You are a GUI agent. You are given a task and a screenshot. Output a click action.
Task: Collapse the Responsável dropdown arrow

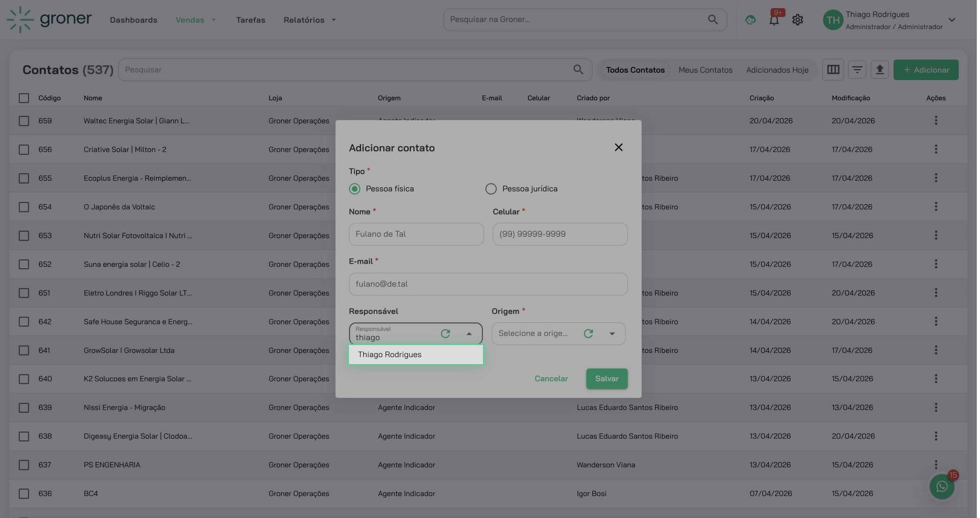[469, 334]
